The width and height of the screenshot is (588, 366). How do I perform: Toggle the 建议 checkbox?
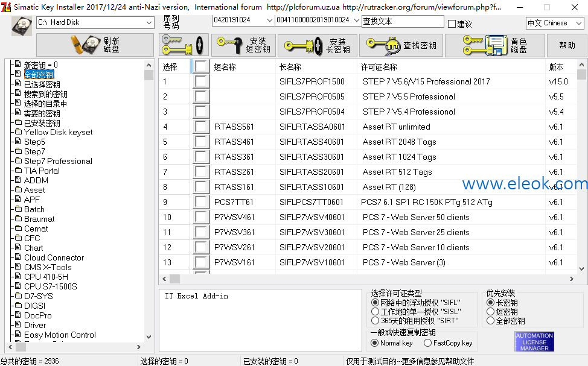point(452,24)
